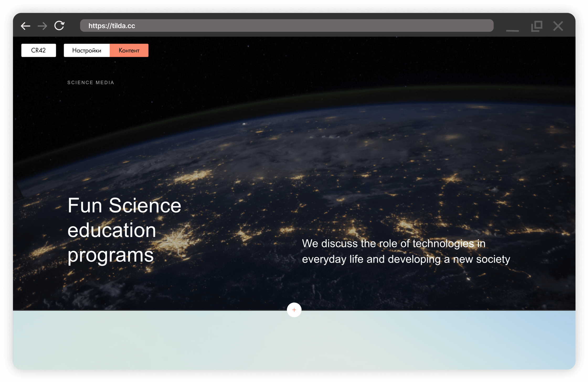This screenshot has width=588, height=382.
Task: Select the "Fun Science" heading line
Action: (x=124, y=206)
